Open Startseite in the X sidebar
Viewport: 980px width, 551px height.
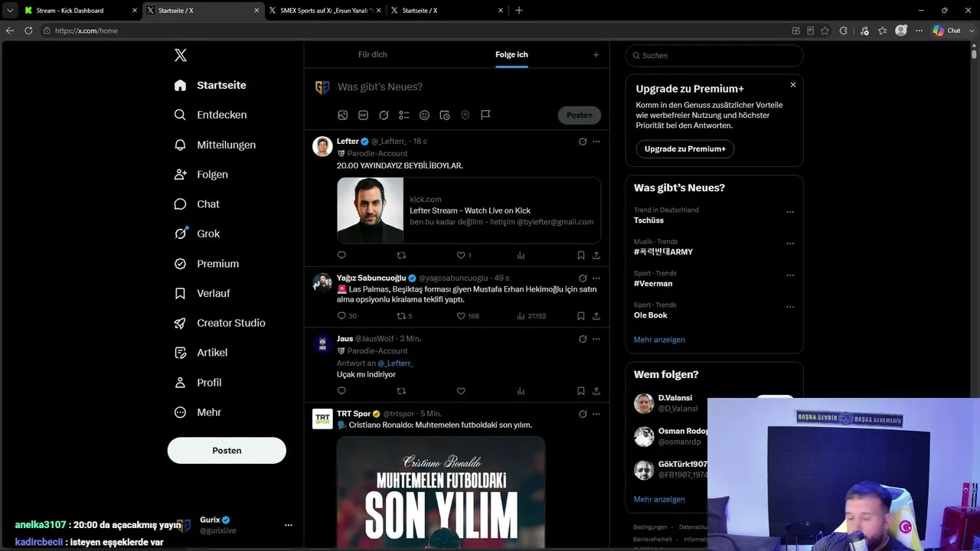(x=211, y=85)
